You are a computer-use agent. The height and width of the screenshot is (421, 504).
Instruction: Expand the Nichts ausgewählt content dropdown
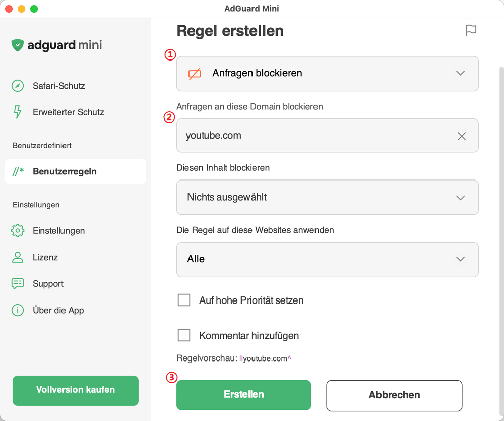click(x=327, y=197)
